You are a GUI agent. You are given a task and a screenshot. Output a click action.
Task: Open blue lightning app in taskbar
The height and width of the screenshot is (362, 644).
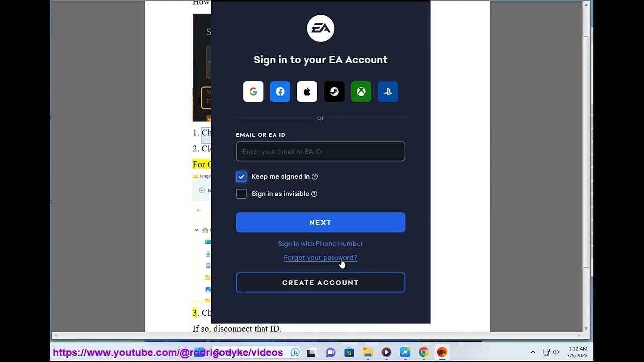pos(405,352)
